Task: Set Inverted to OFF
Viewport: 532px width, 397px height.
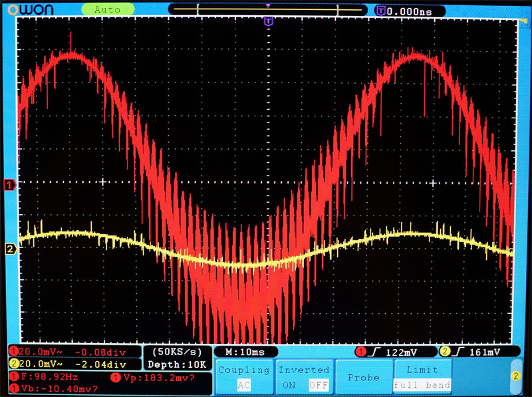Action: point(318,385)
